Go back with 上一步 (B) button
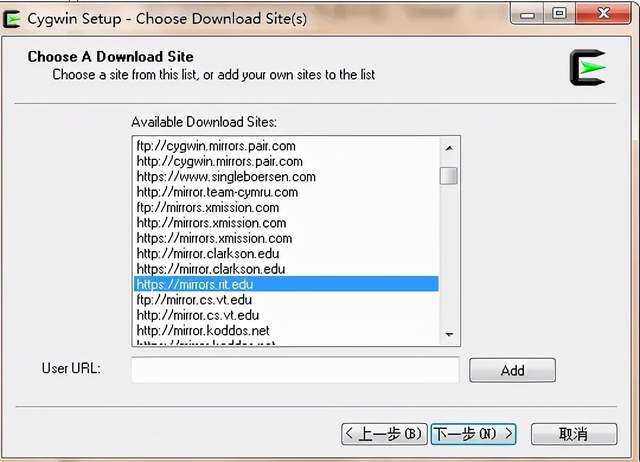Screen dimensions: 640x462 coord(384,433)
